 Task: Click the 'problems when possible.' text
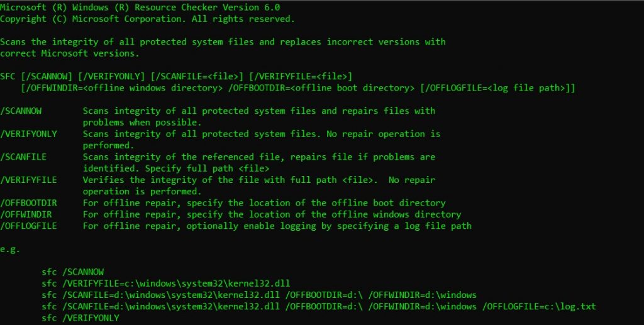point(142,123)
